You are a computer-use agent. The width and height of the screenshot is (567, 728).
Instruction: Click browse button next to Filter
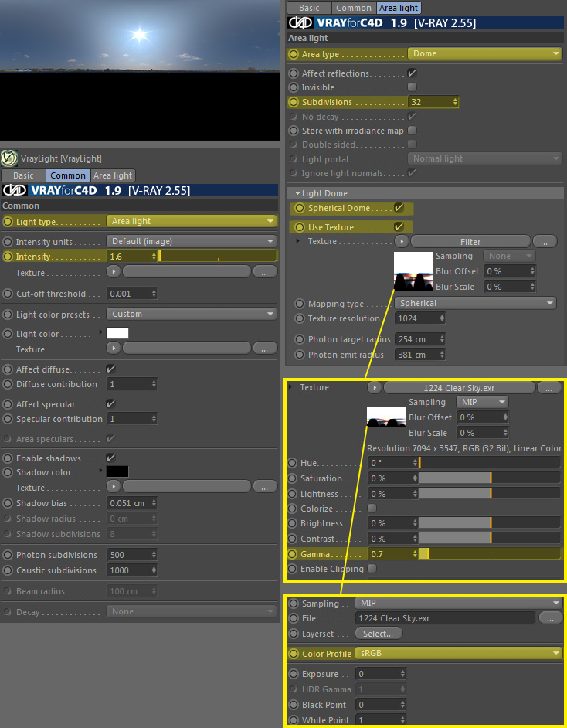click(x=545, y=241)
